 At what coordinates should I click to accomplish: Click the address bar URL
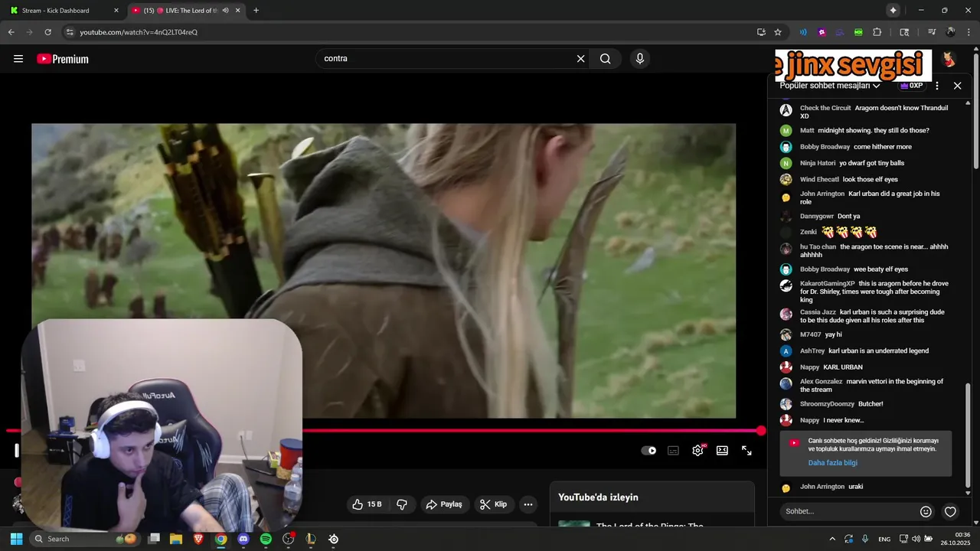(139, 32)
